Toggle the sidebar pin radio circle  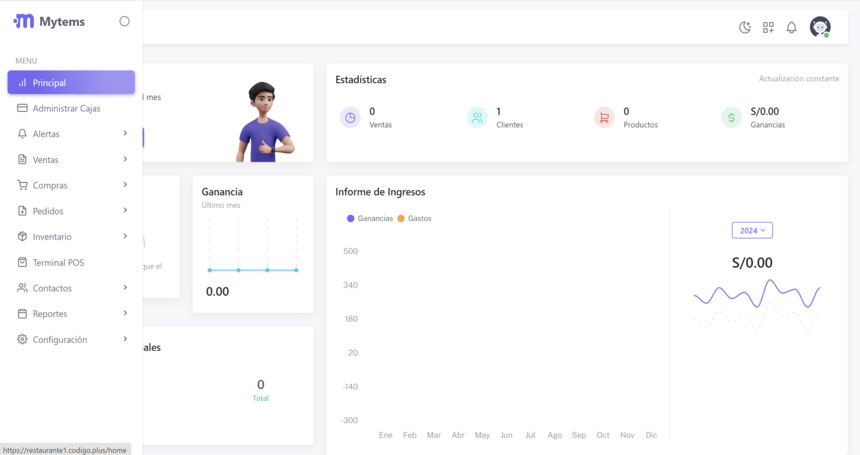124,21
